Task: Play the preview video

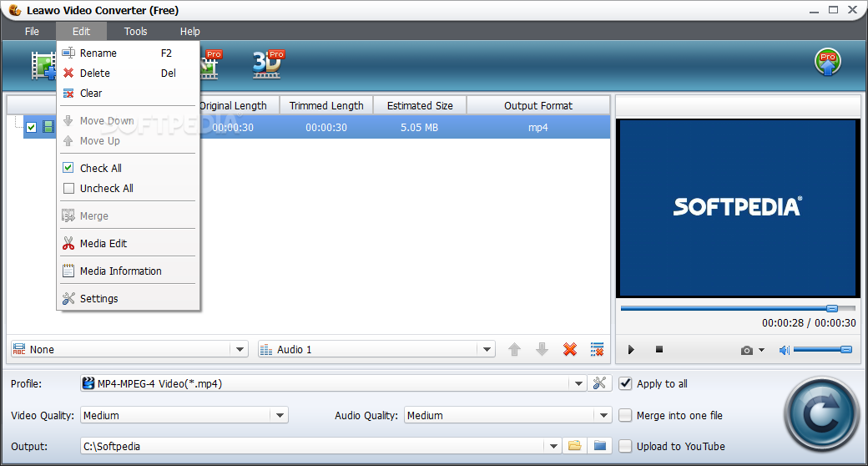Action: click(631, 350)
